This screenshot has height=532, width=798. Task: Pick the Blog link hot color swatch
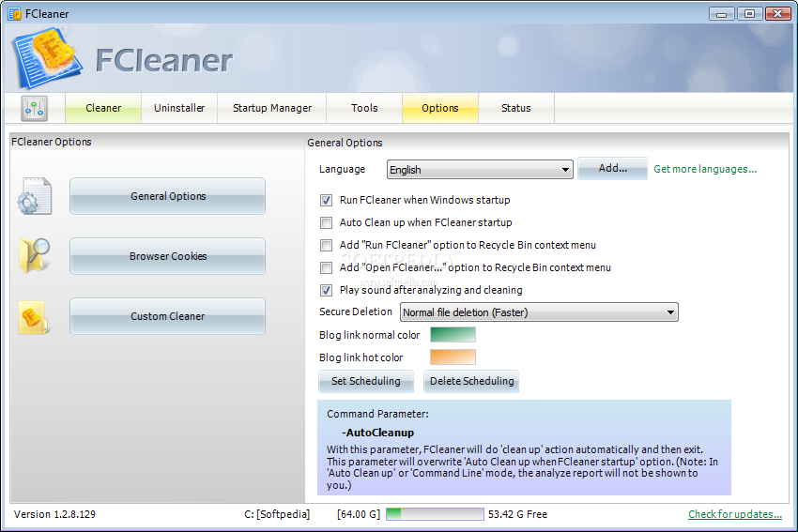click(453, 357)
